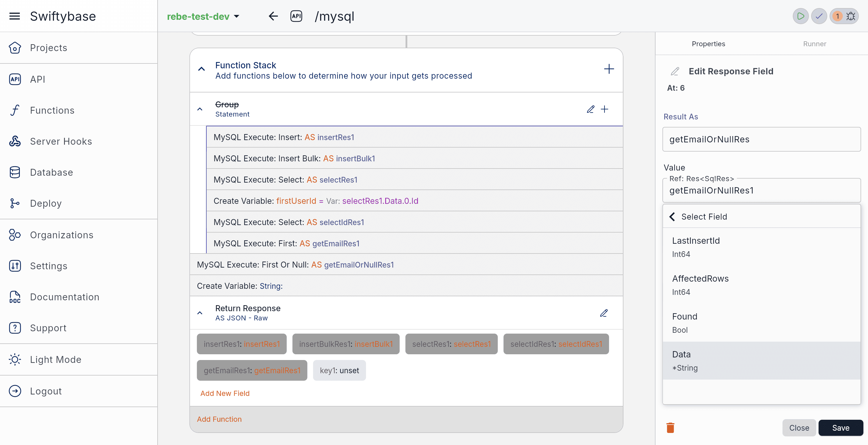The image size is (868, 445).
Task: Click the Server Hooks webhook icon
Action: point(15,141)
